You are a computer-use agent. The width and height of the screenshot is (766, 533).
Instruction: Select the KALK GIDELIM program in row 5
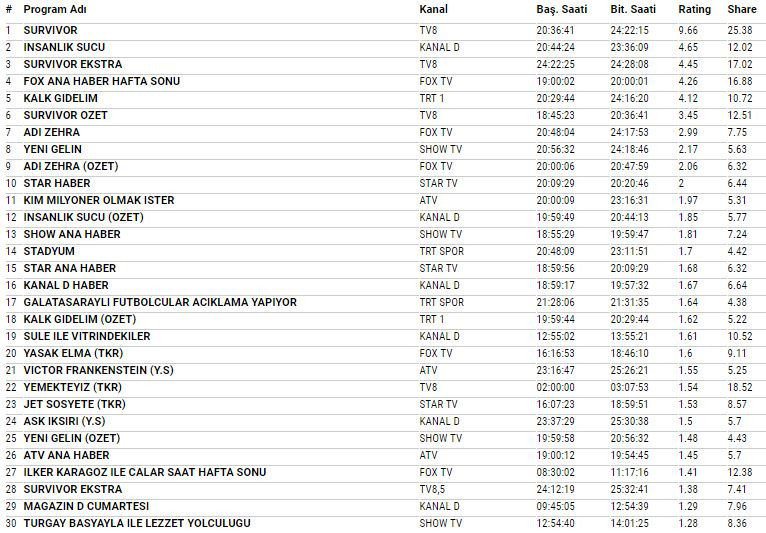tap(60, 98)
